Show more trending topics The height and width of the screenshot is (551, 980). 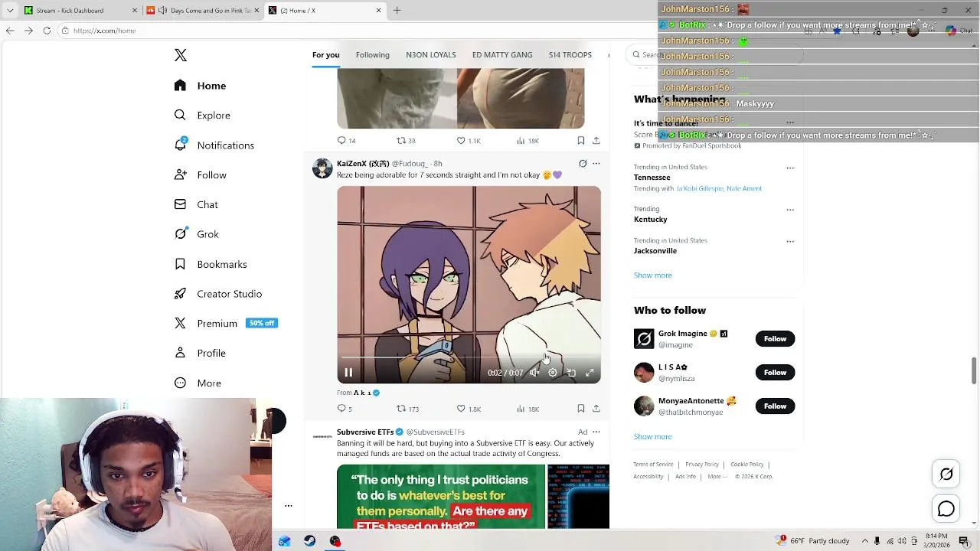653,275
